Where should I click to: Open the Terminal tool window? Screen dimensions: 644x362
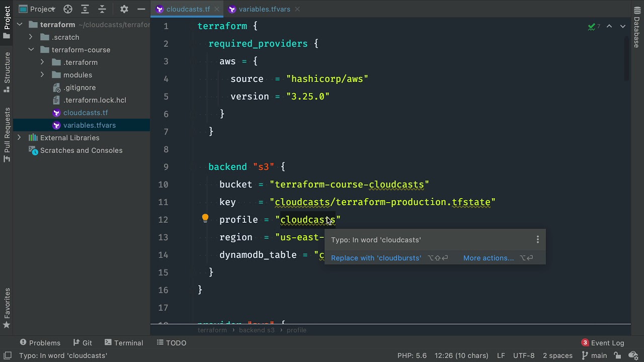point(124,343)
